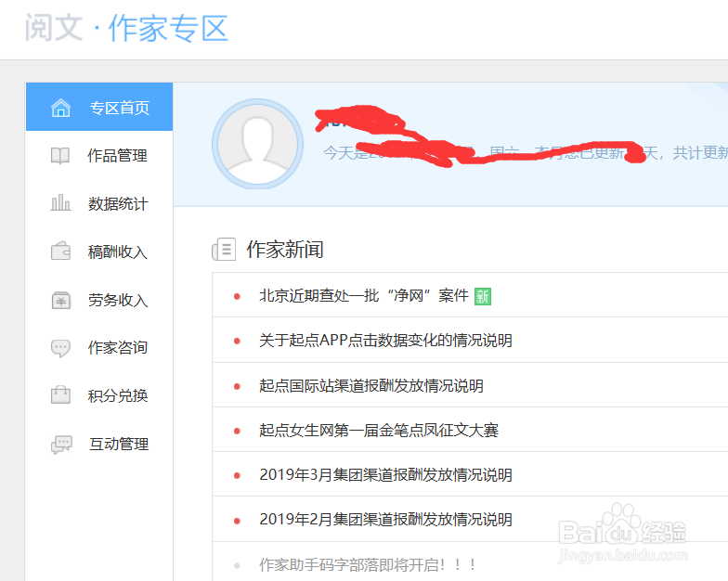The image size is (728, 581).
Task: Click the yen icon for 劳务收入
Action: pos(61,300)
